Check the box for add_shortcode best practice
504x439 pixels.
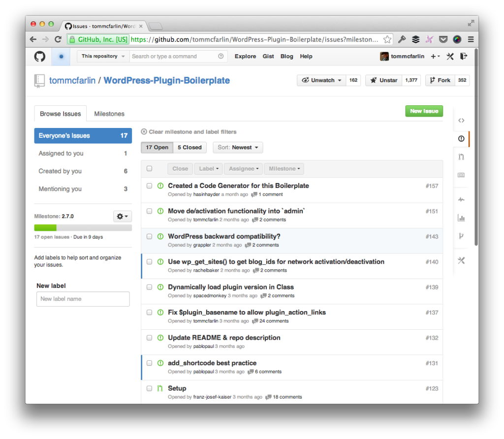click(150, 363)
